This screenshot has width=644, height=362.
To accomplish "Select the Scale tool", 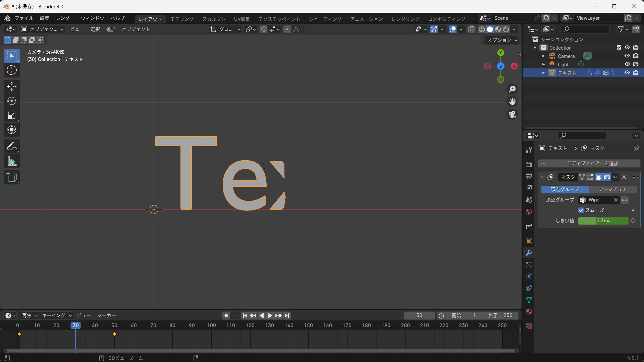I will 12,116.
